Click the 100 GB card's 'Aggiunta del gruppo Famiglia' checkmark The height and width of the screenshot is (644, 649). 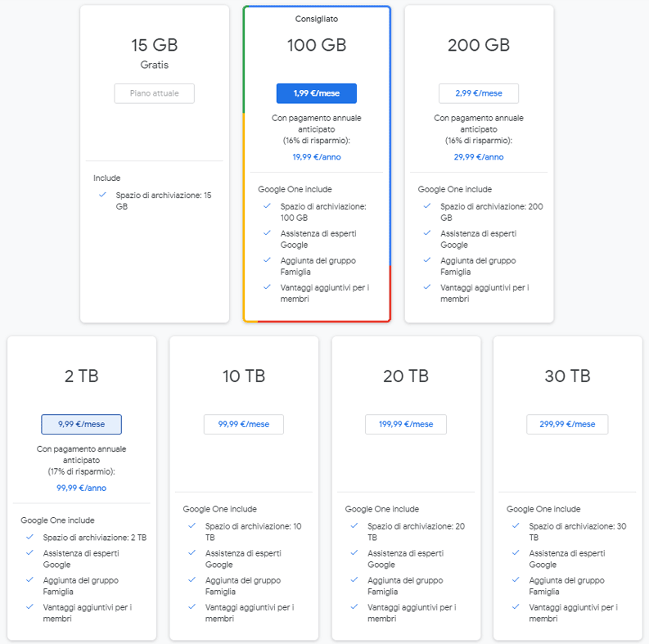point(267,260)
